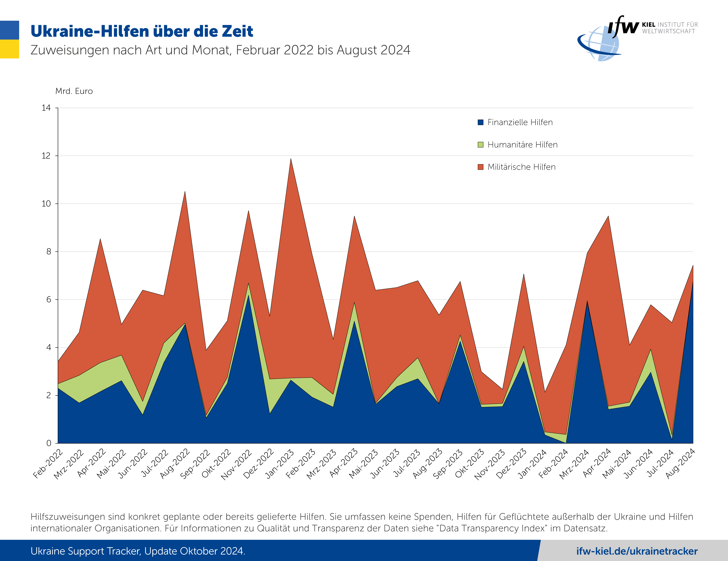Open the ifw-kiel.de/ukrainetracker link
The height and width of the screenshot is (561, 728).
coord(637,551)
